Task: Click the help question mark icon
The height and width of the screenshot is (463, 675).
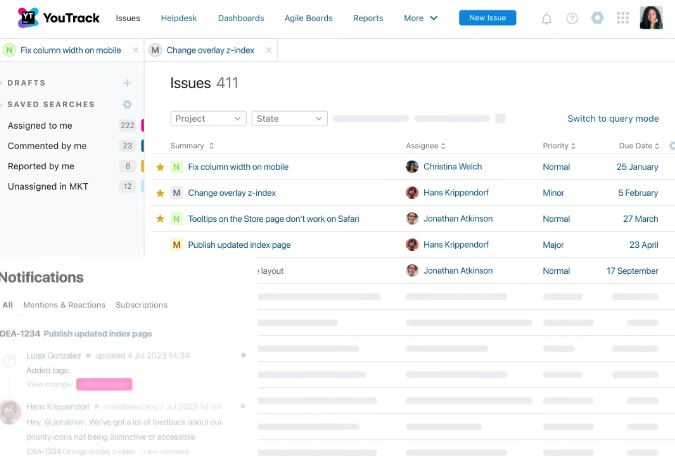Action: click(x=572, y=18)
